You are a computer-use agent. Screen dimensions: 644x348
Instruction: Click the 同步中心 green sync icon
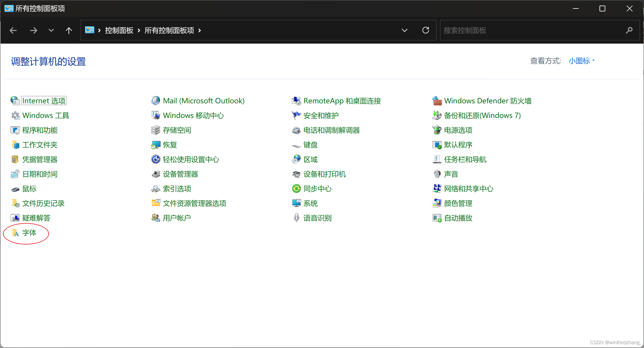pos(296,189)
